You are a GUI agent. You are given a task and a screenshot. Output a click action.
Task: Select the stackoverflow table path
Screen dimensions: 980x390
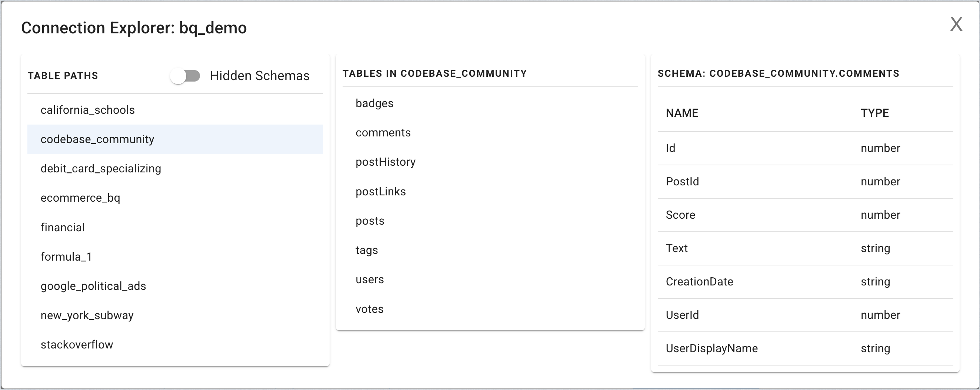click(x=77, y=345)
